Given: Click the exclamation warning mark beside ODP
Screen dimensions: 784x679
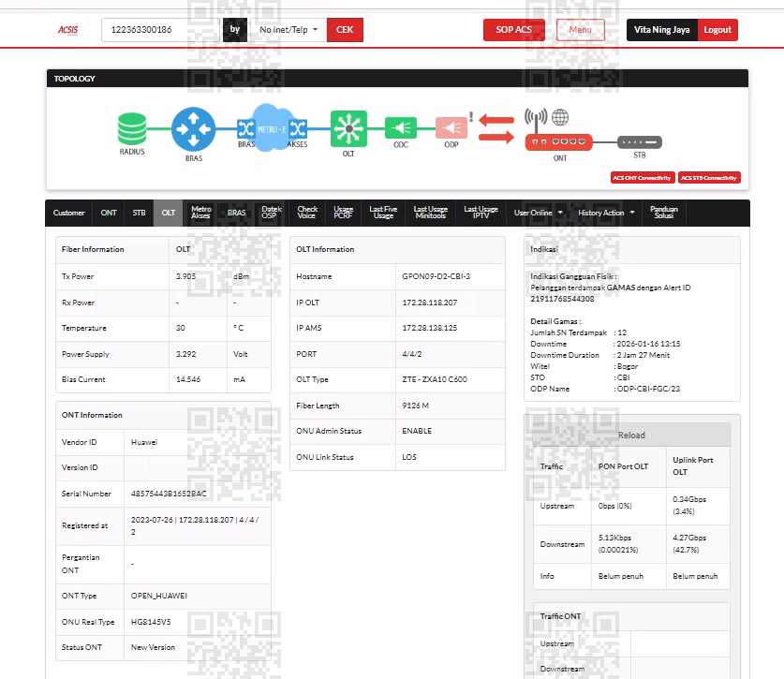Looking at the screenshot, I should (471, 117).
